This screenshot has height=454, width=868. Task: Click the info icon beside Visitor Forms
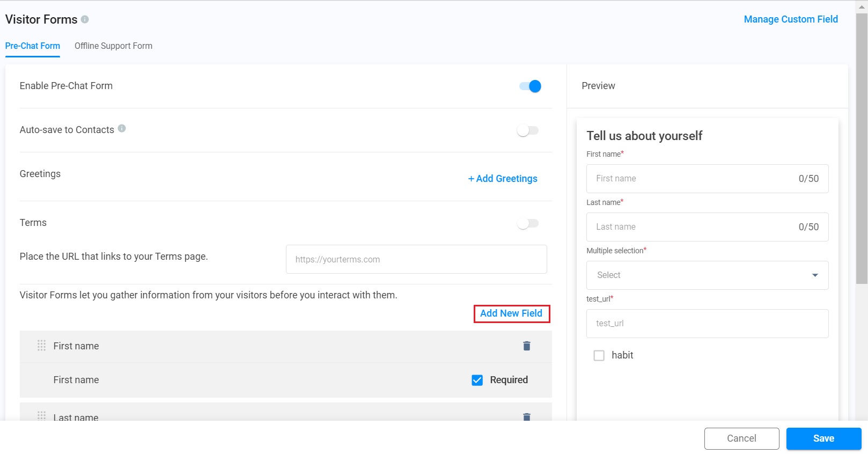coord(85,19)
